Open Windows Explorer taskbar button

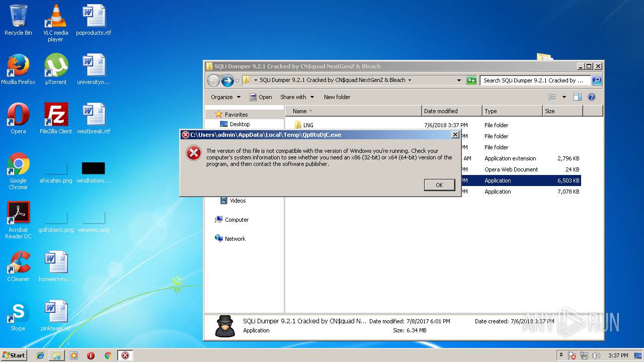tap(57, 355)
